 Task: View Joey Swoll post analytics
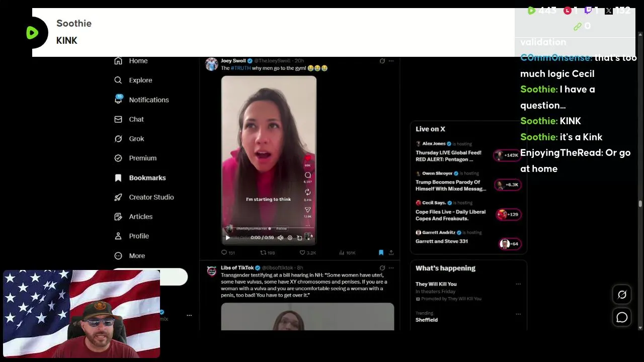click(347, 252)
